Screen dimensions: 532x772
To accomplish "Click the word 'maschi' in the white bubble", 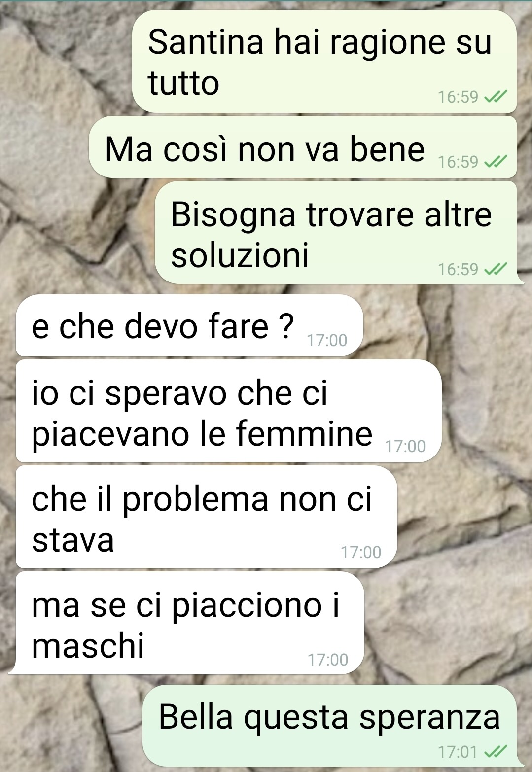I will 88,645.
